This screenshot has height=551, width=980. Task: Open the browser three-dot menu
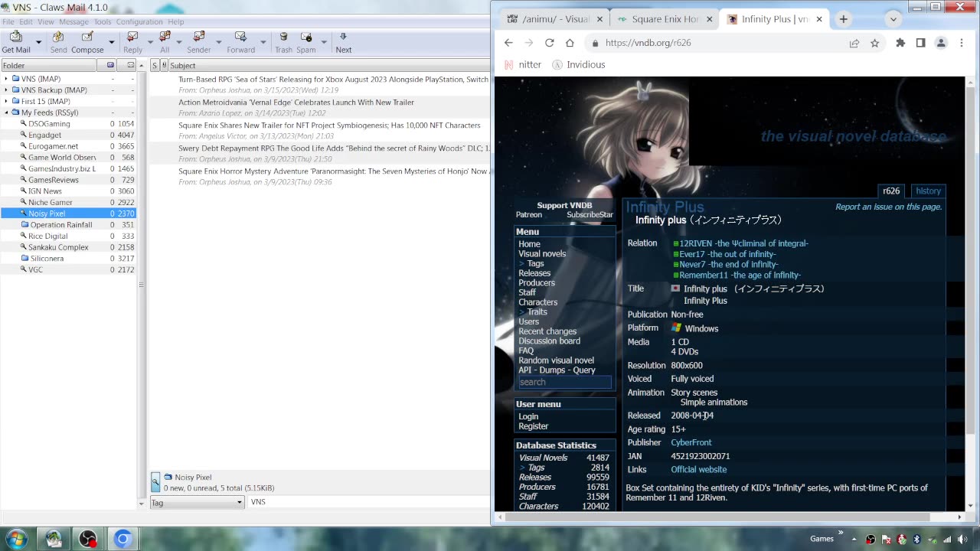tap(962, 43)
